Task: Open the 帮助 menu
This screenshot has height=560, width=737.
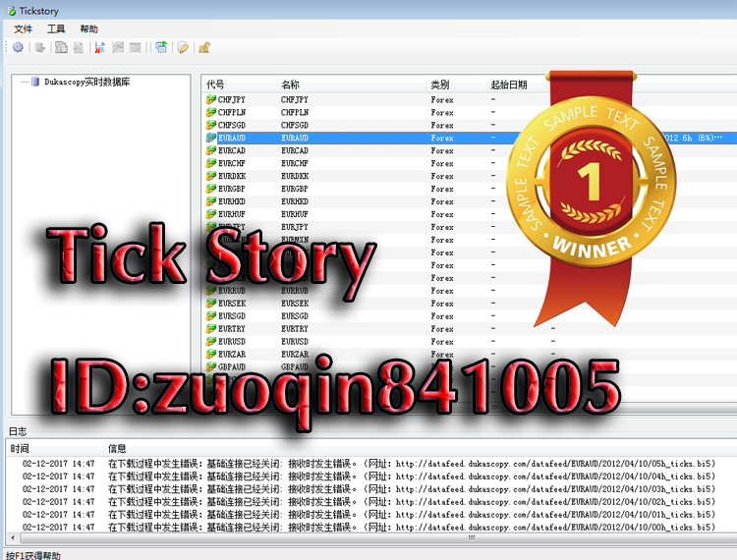Action: [88, 29]
